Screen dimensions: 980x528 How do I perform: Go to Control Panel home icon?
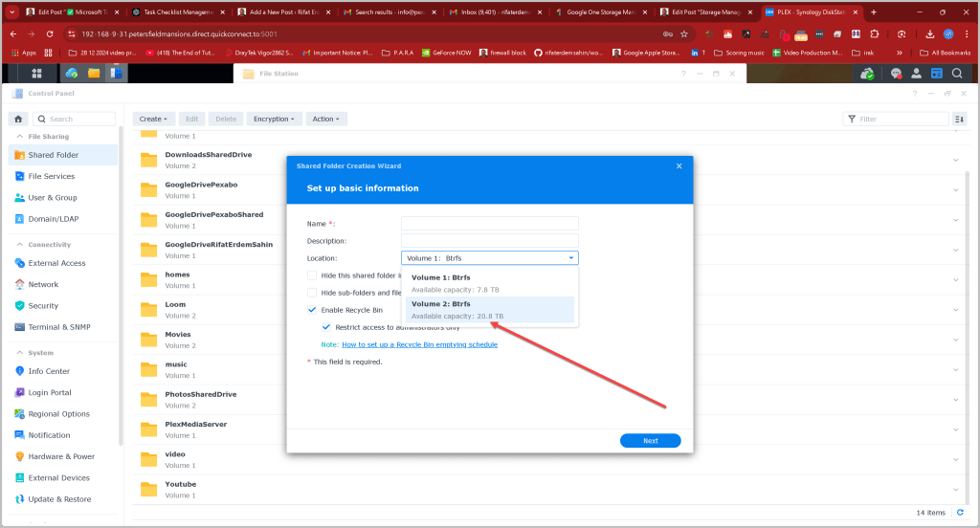click(x=18, y=119)
